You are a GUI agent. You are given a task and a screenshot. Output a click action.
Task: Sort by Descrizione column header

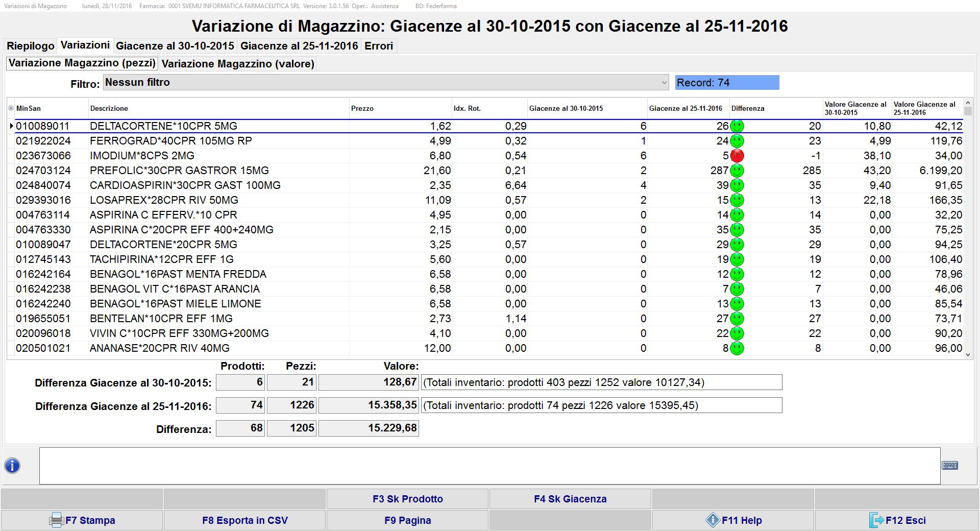pyautogui.click(x=109, y=108)
